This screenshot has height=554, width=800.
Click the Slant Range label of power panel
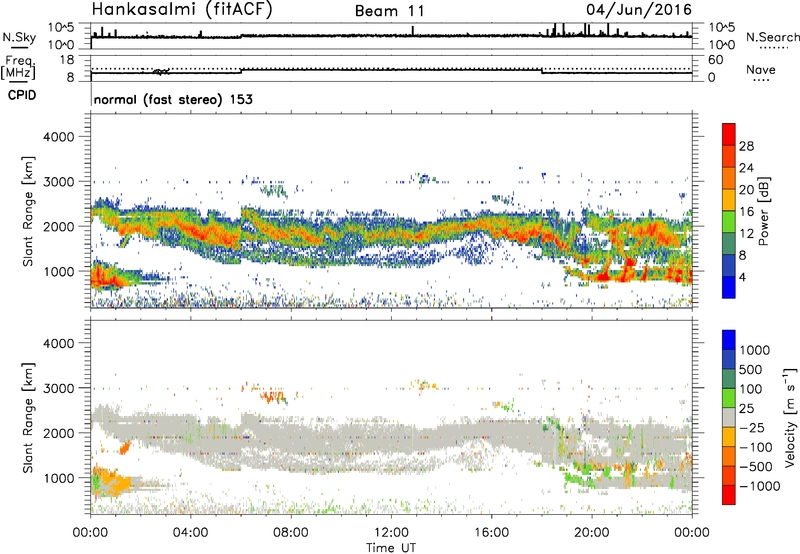pyautogui.click(x=29, y=211)
